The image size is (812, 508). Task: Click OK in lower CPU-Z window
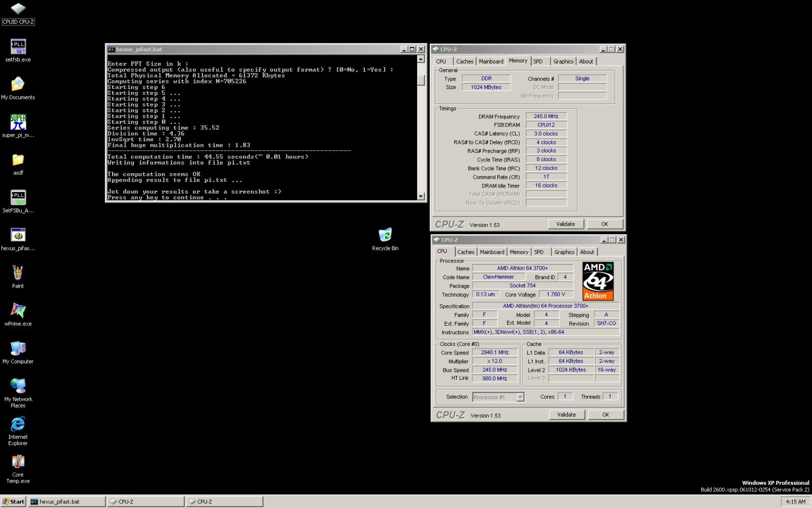click(x=606, y=415)
